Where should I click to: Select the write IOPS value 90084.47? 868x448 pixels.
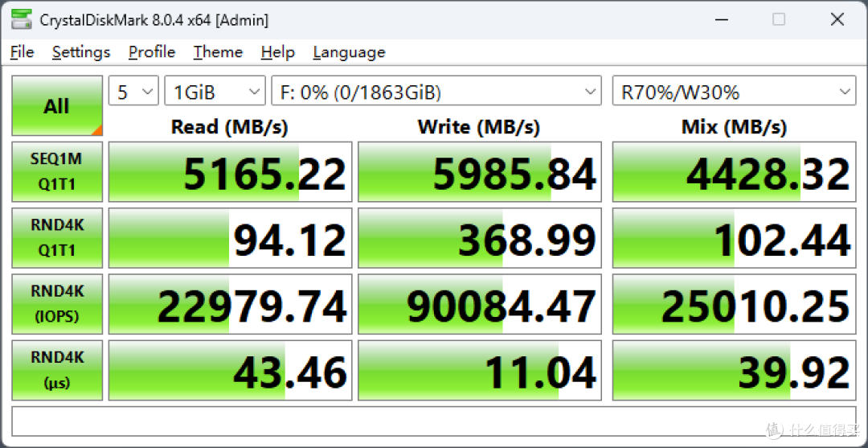coord(479,304)
